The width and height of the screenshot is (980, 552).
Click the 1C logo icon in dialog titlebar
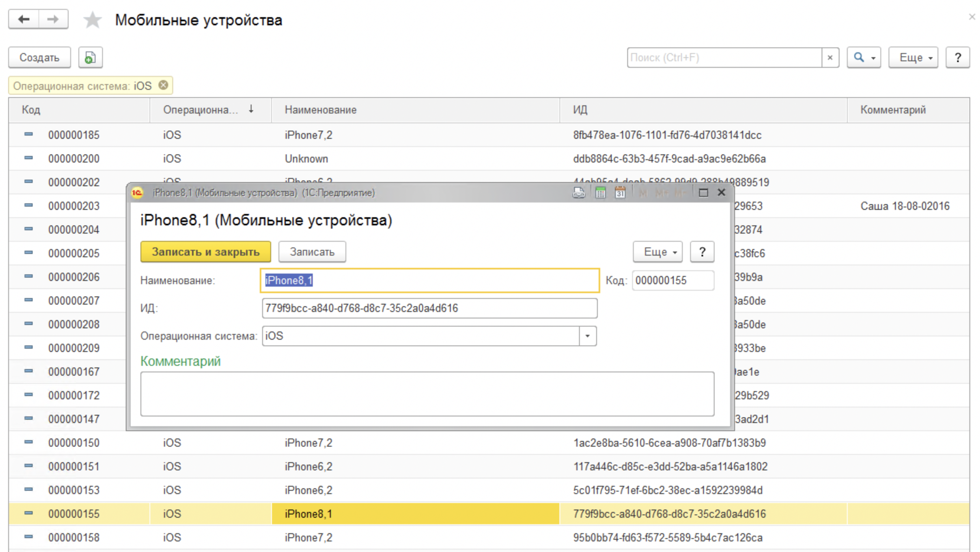(138, 193)
